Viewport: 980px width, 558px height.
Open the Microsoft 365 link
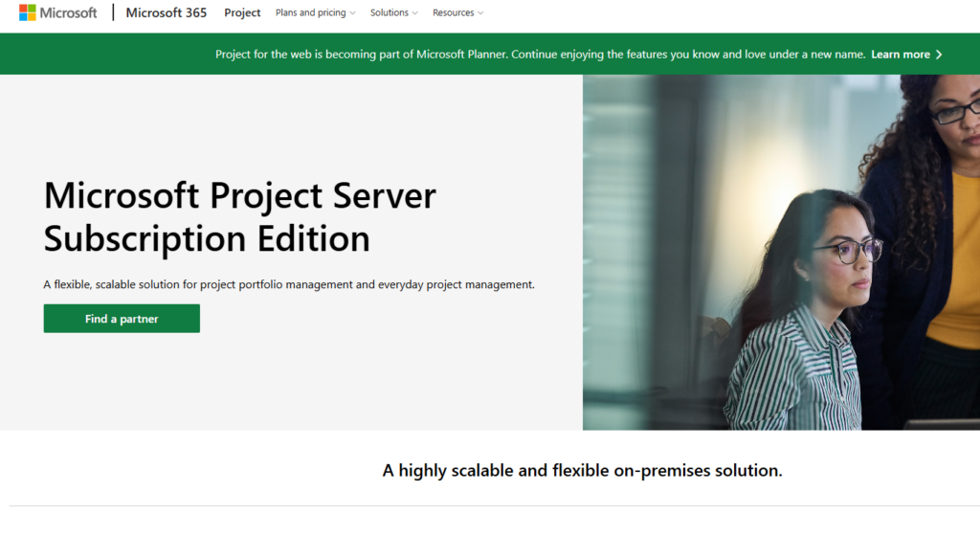[x=167, y=12]
